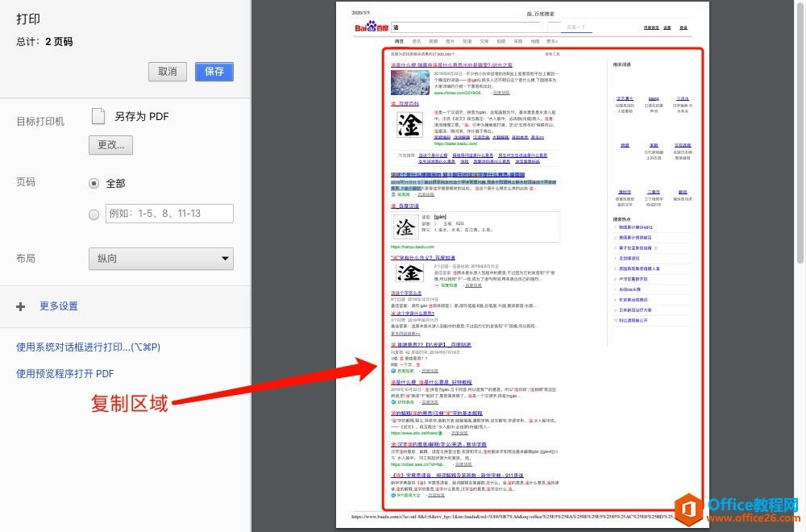Open the 纵向 layout dropdown
Viewport: 806px width, 532px height.
pos(160,259)
